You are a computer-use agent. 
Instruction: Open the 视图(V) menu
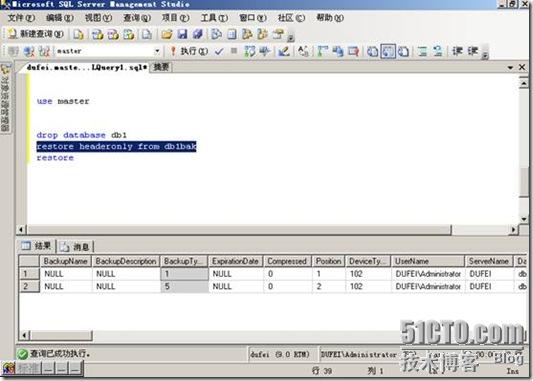click(98, 18)
